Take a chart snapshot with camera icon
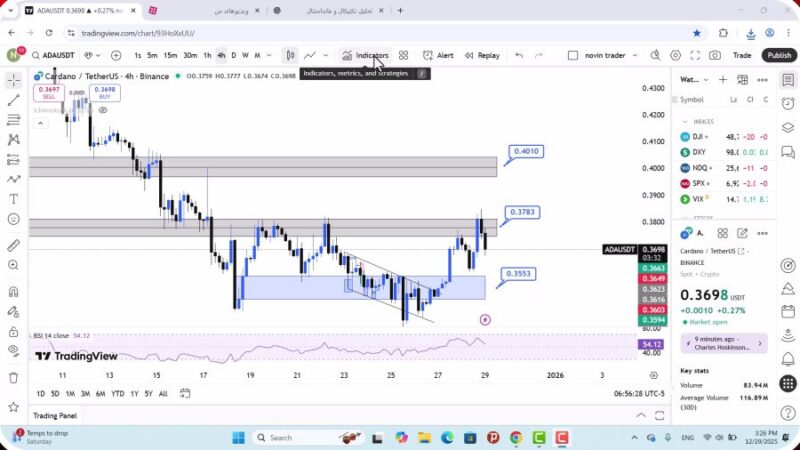Image resolution: width=800 pixels, height=450 pixels. (715, 56)
